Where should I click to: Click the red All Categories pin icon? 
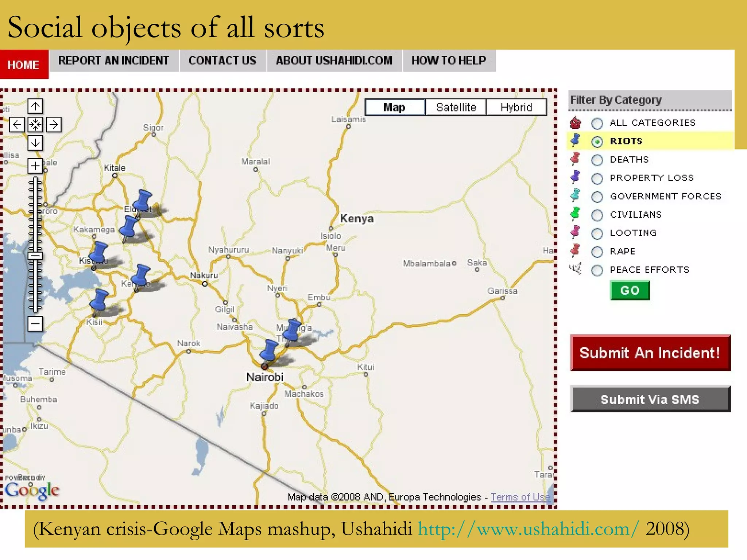click(576, 123)
